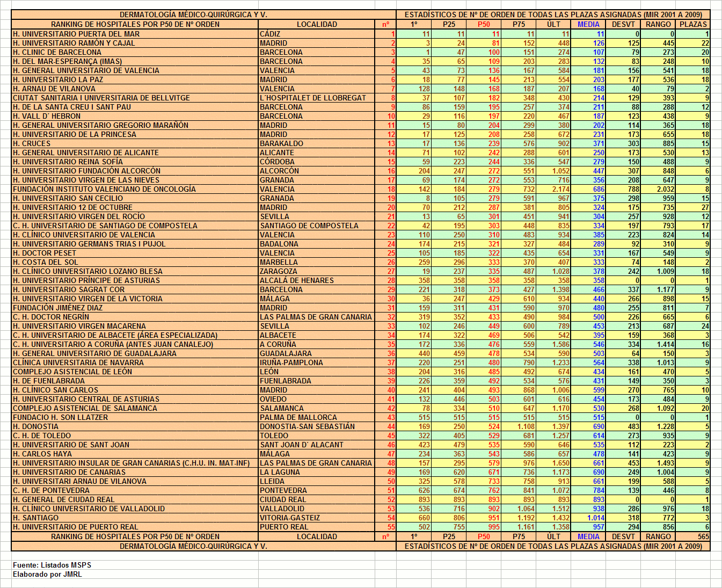Click H. GENERAL UNIVERSITARIO DE VALENCIA
The image size is (722, 588).
tap(135, 70)
